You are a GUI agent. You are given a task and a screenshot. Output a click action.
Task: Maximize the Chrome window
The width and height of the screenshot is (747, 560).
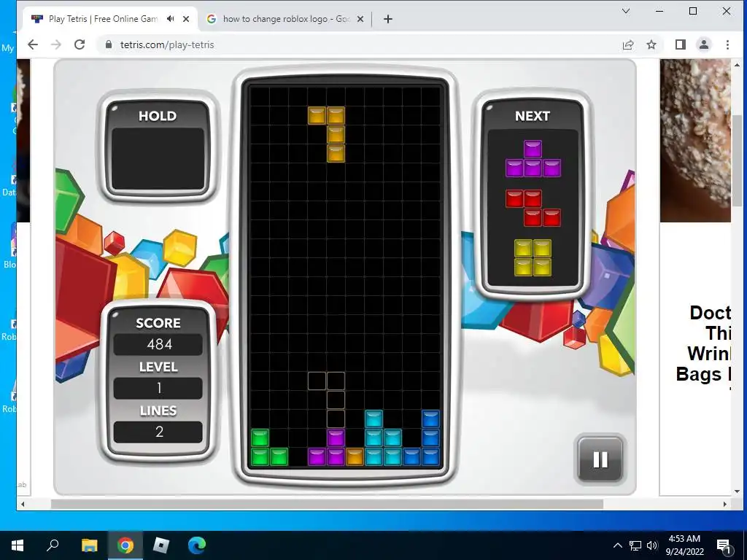pos(693,11)
